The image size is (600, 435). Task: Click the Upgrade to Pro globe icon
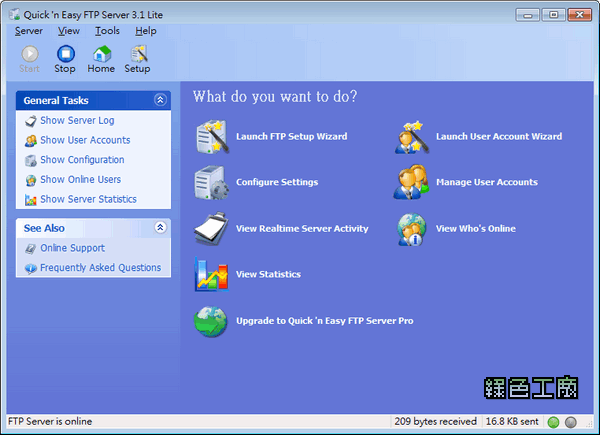[x=210, y=321]
